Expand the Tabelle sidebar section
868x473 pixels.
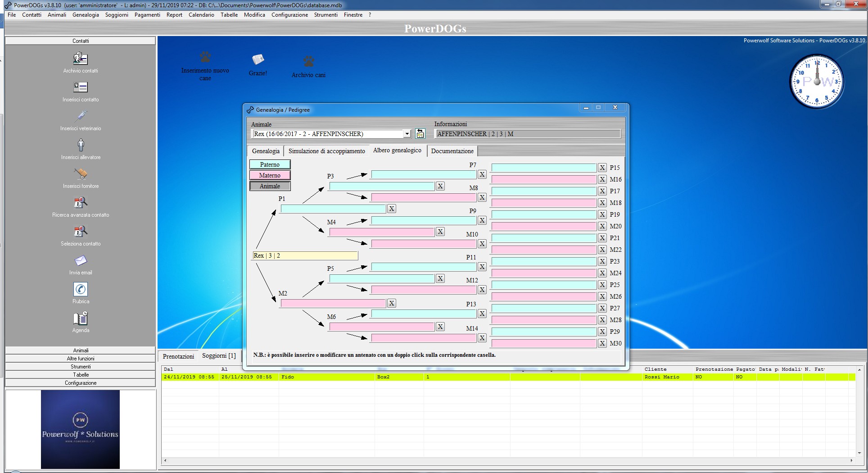[x=81, y=375]
